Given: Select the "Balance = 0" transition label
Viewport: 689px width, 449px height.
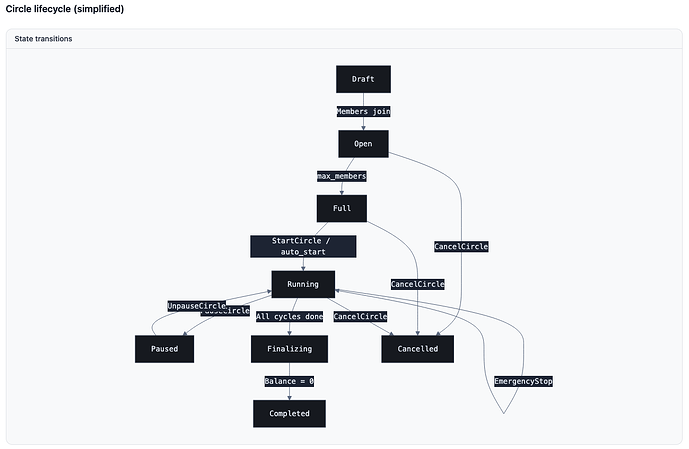Looking at the screenshot, I should click(289, 381).
